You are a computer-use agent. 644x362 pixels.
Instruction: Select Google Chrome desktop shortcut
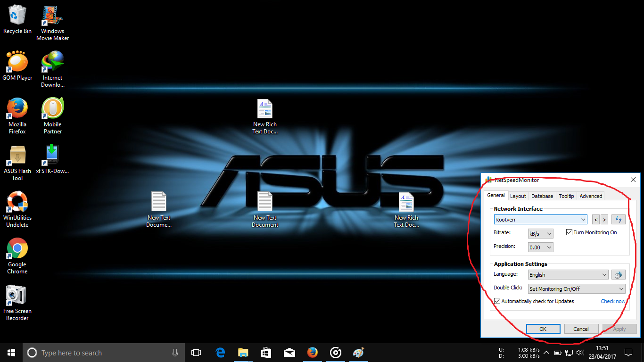click(17, 256)
